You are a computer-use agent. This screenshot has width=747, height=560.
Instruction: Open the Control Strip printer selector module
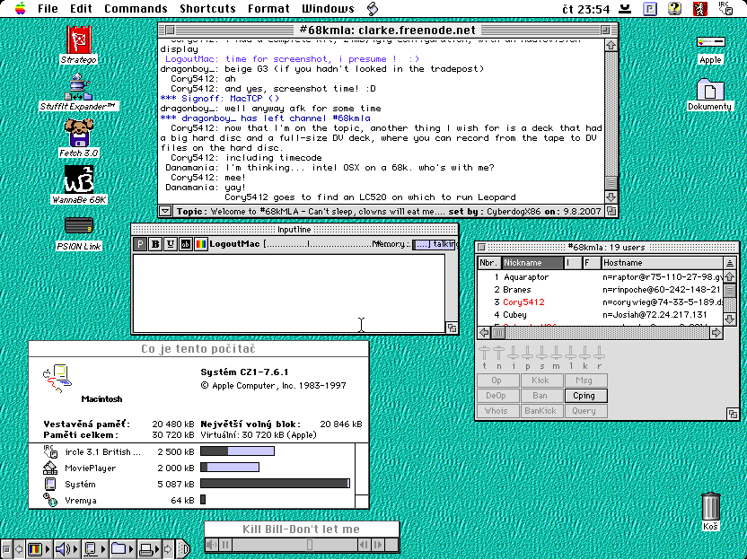click(x=148, y=548)
